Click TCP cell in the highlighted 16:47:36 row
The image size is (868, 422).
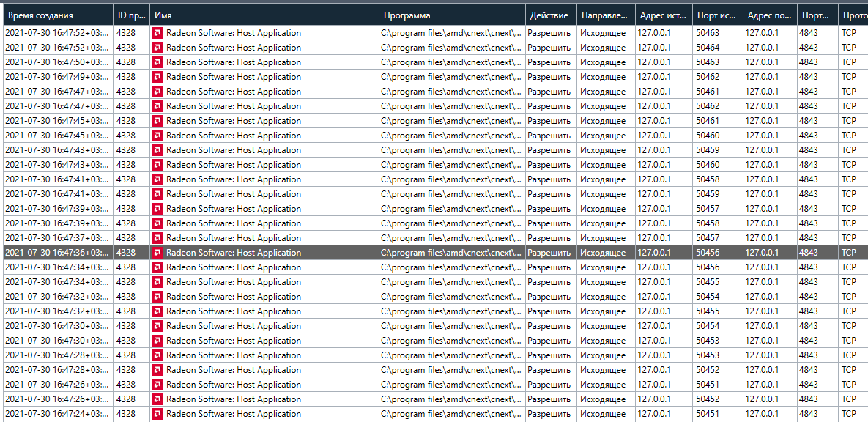coord(853,253)
